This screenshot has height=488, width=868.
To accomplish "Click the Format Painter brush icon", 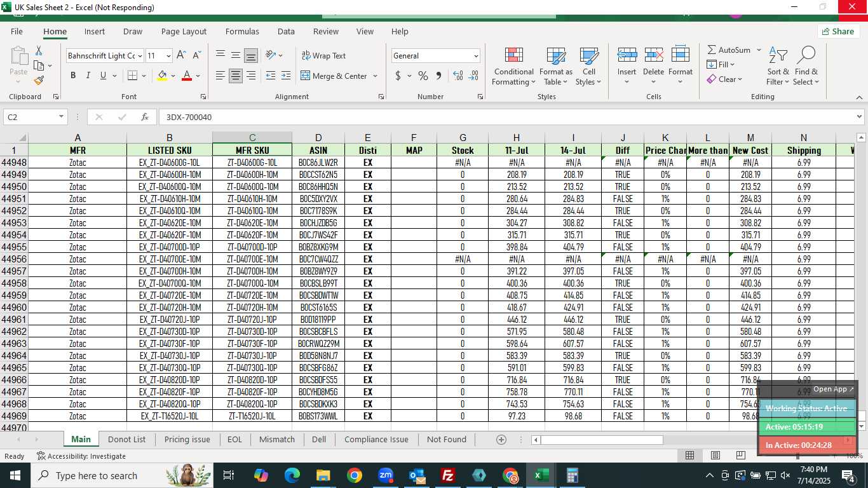I will (39, 81).
